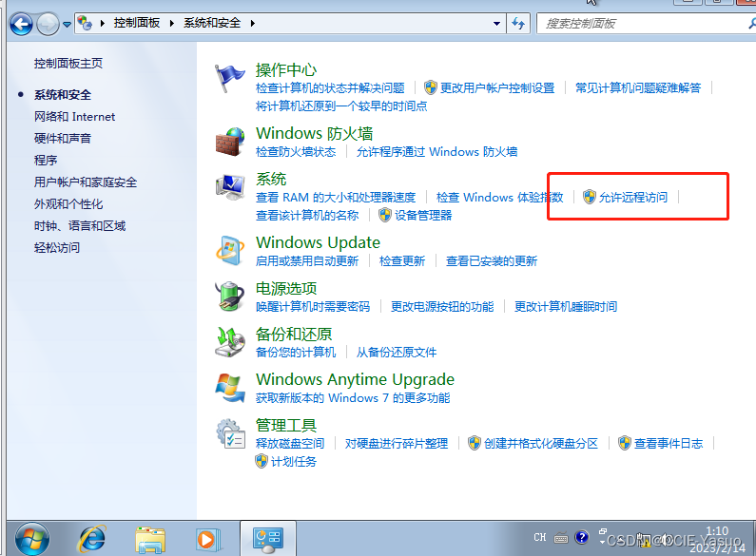Expand arrow after 系统和安全 breadcrumb
Viewport: 756px width, 556px height.
click(x=253, y=23)
